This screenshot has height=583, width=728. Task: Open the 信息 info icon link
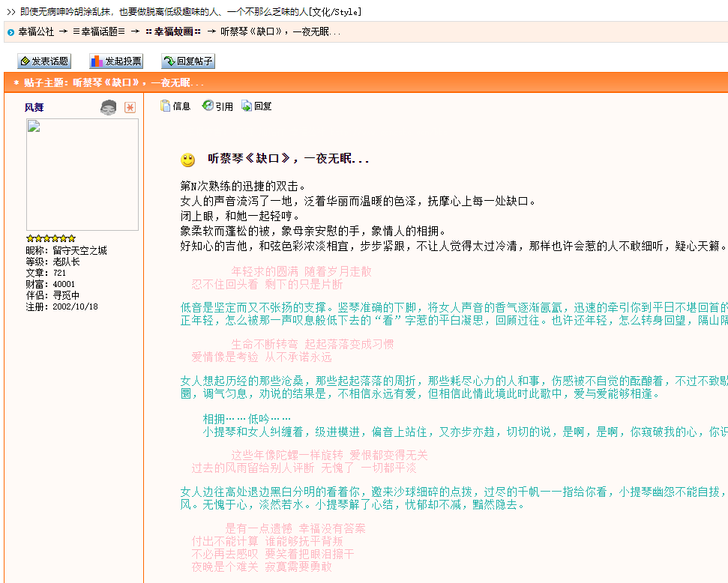[175, 106]
